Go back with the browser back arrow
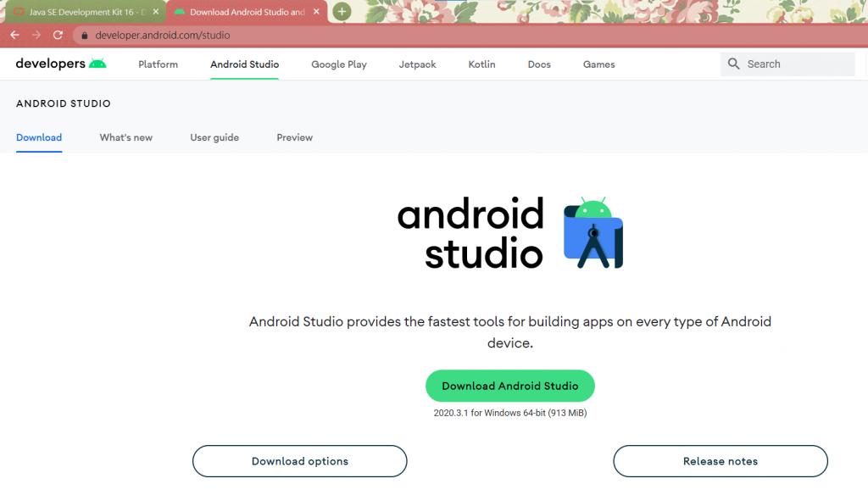This screenshot has height=495, width=868. click(x=15, y=35)
